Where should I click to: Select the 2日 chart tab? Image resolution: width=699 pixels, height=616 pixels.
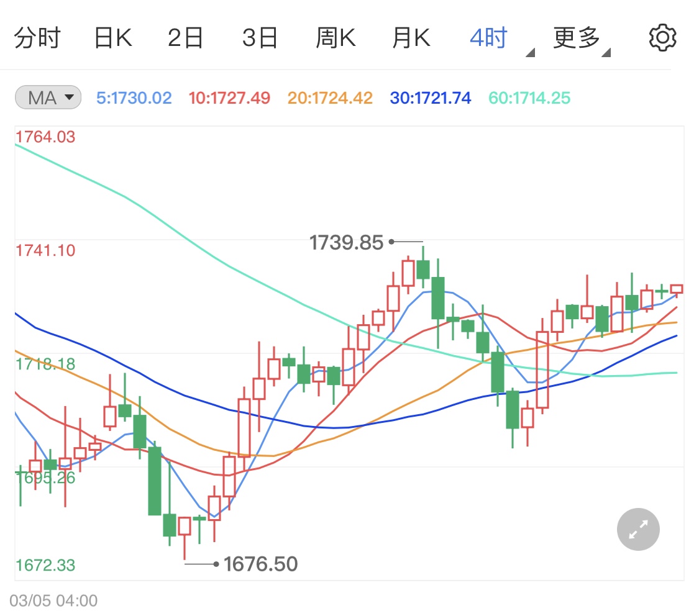click(185, 38)
